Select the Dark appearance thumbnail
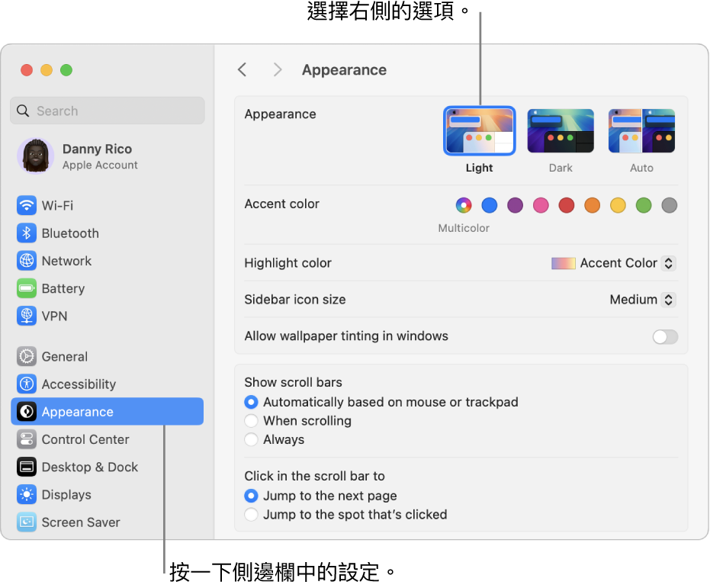 click(561, 131)
